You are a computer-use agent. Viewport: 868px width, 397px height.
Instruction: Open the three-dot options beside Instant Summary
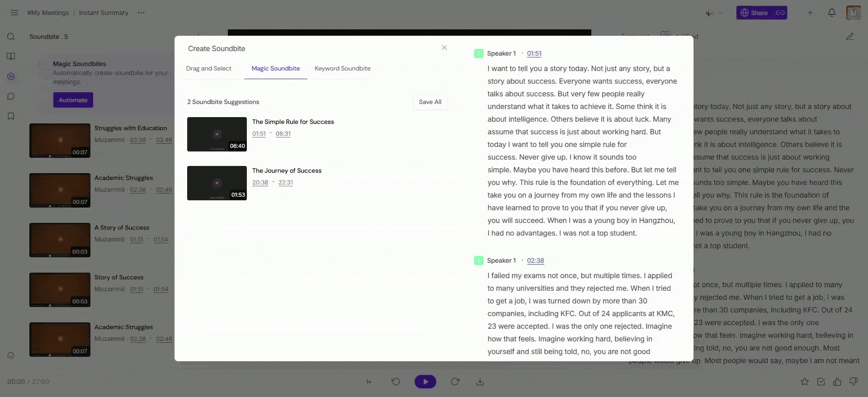click(141, 13)
